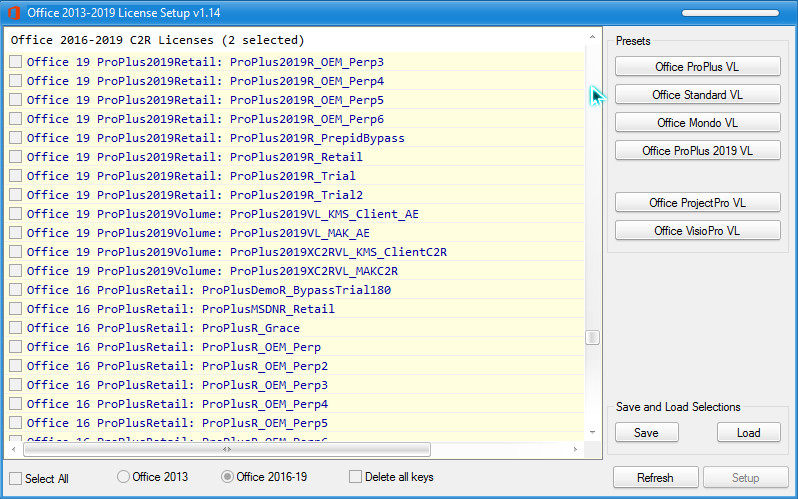
Task: Click the vertical scrollbar thumb
Action: [592, 338]
